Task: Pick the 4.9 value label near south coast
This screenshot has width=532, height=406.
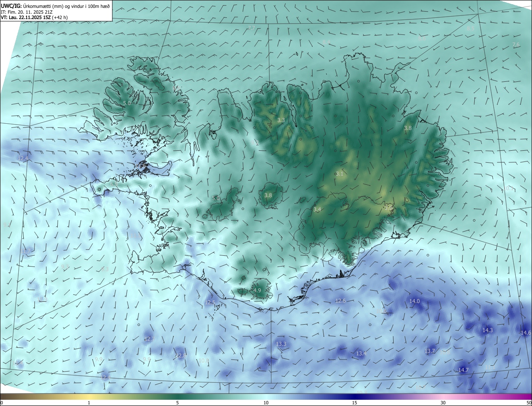Action: [257, 291]
